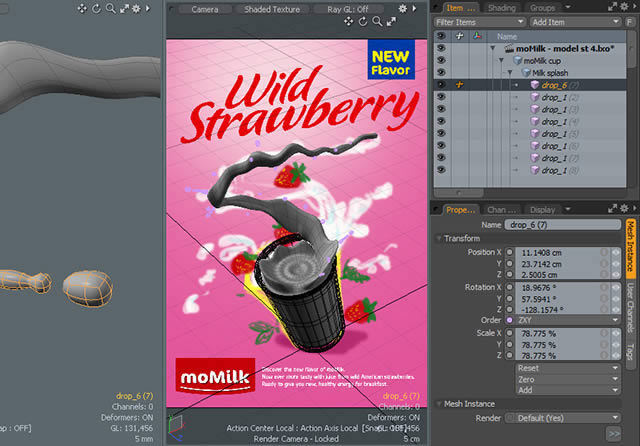The width and height of the screenshot is (640, 446).
Task: Click the rotate icon in the camera viewport
Action: coord(363,22)
